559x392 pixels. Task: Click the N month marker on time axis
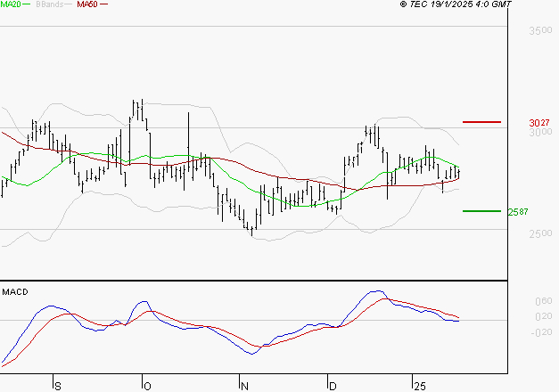245,386
